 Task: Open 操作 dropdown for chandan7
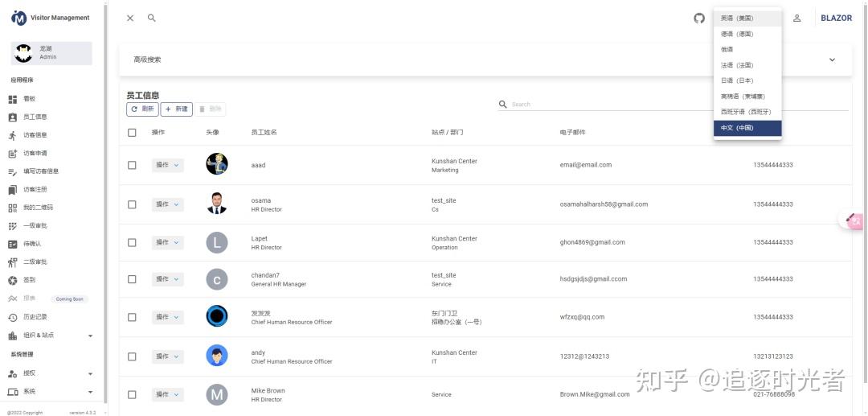click(168, 279)
